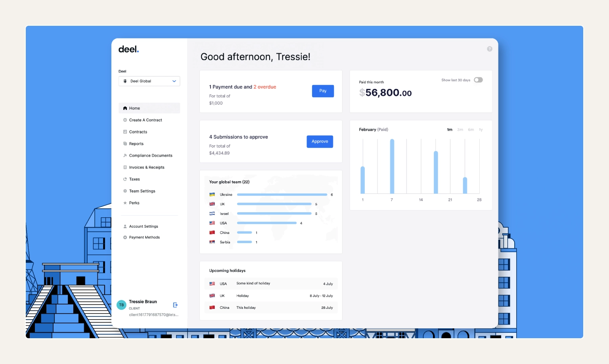Click the $4,434.89 total amount
This screenshot has width=609, height=364.
point(219,153)
